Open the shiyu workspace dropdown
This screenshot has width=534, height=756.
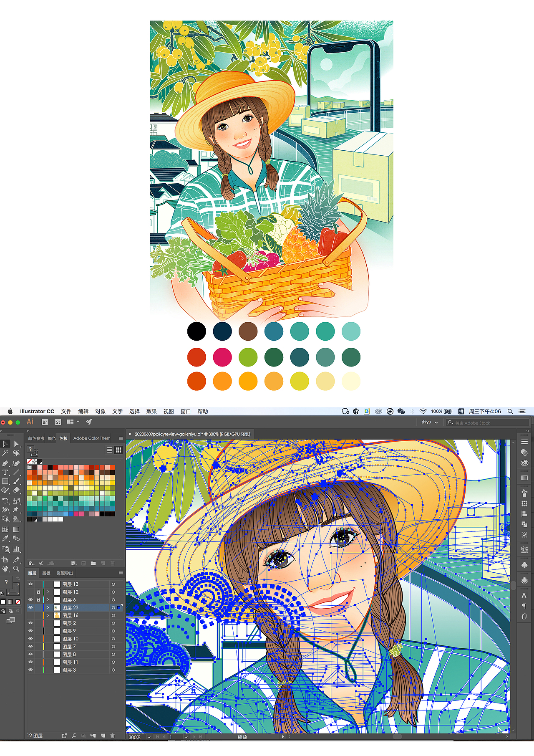click(x=430, y=422)
